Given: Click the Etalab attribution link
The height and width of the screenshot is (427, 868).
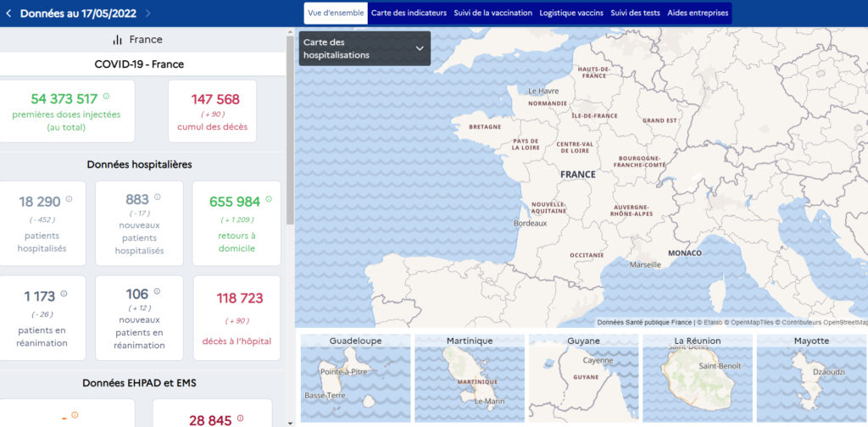Looking at the screenshot, I should pyautogui.click(x=710, y=323).
